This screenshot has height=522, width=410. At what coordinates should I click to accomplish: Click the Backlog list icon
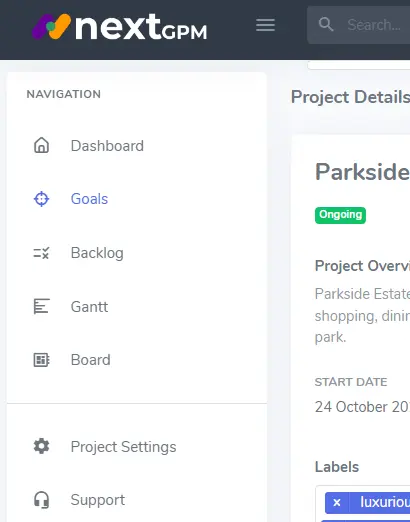41,253
